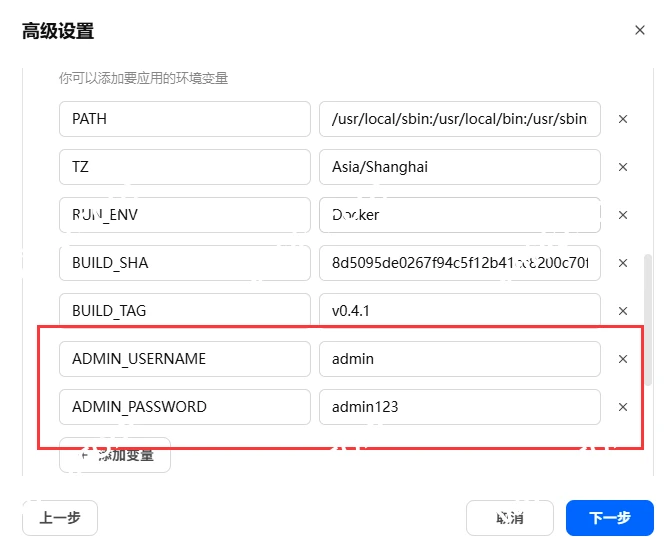Remove the RUN_ENV variable row

(622, 215)
